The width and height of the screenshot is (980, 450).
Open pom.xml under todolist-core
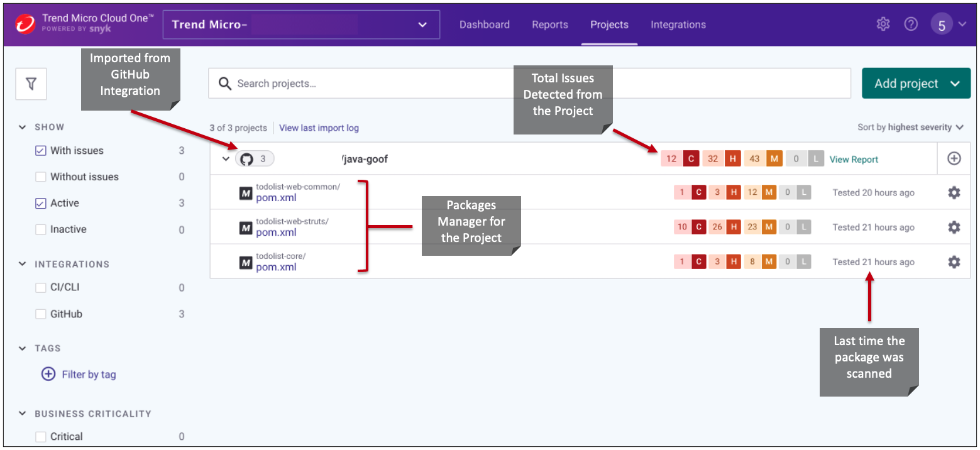tap(277, 267)
